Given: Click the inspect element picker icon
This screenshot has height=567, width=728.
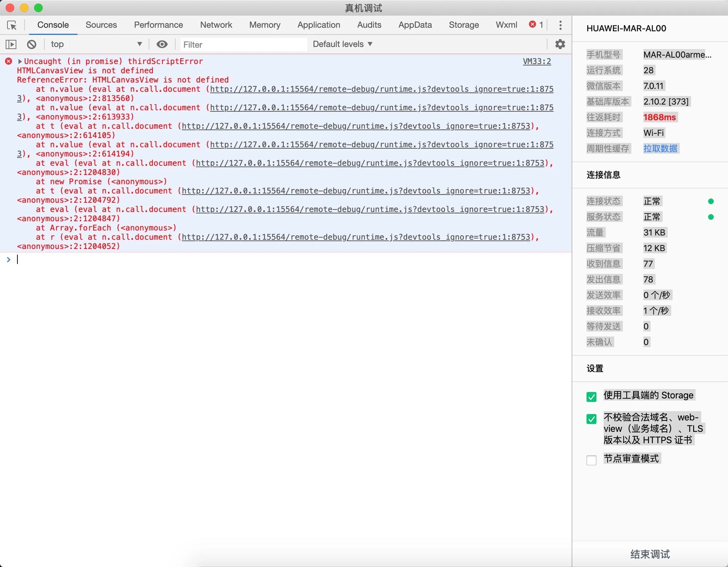Looking at the screenshot, I should (12, 25).
